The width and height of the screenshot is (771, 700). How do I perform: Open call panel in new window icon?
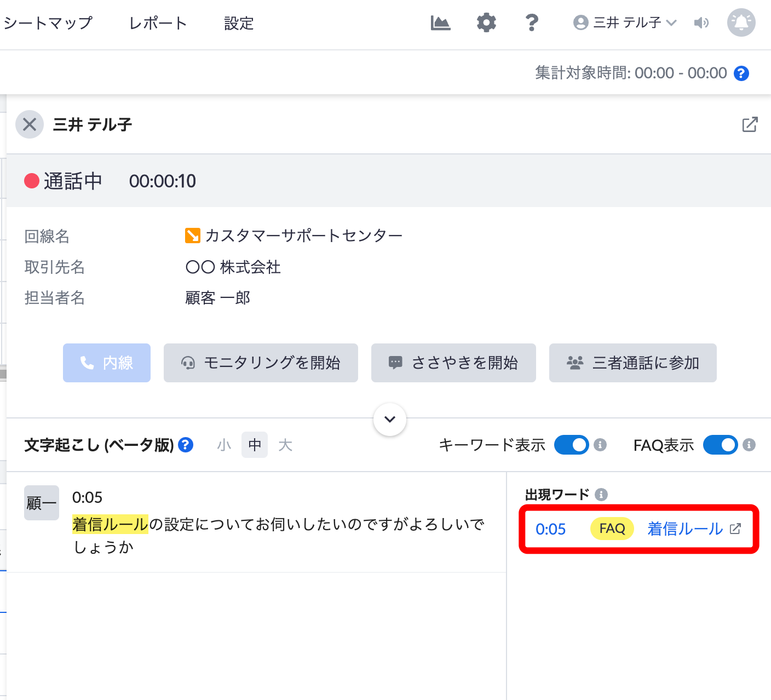point(750,124)
